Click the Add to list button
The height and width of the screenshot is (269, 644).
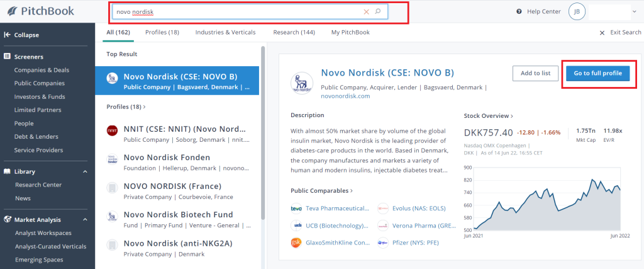[x=536, y=73]
